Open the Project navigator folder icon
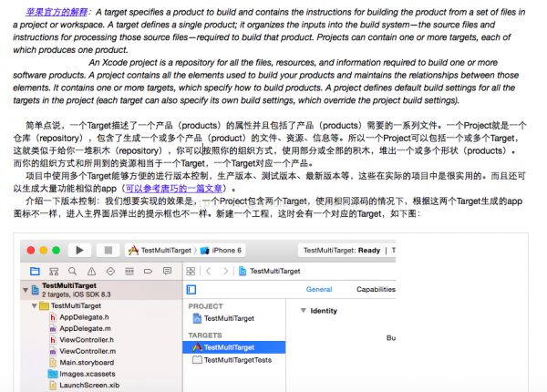The image size is (547, 392). click(35, 271)
